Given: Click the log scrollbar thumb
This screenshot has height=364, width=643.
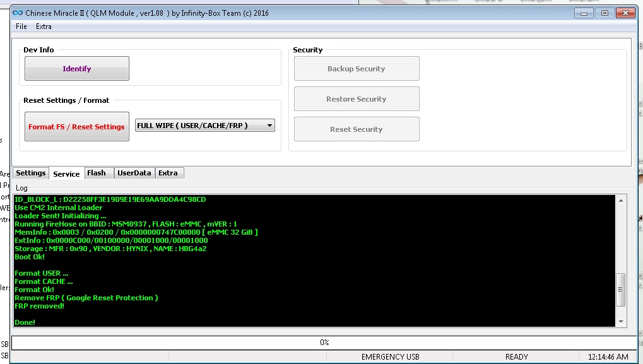Looking at the screenshot, I should click(620, 290).
